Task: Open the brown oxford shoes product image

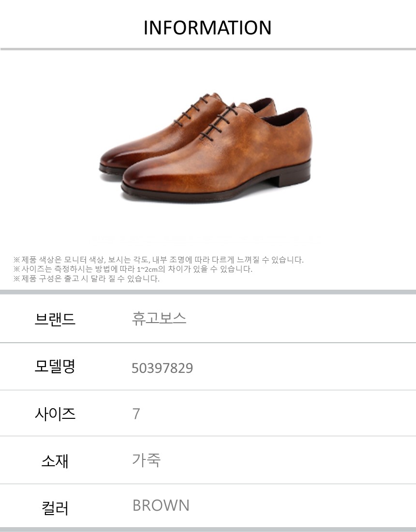Action: [x=206, y=148]
